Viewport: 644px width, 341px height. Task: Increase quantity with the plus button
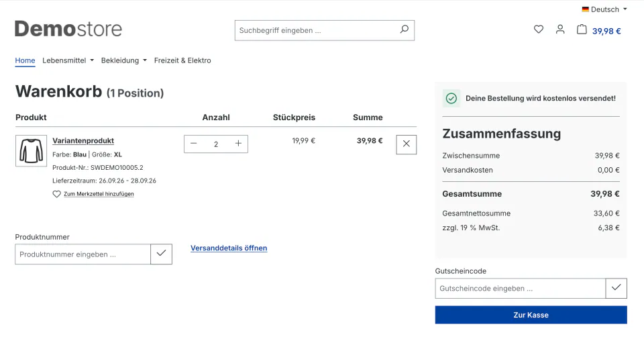pos(238,144)
